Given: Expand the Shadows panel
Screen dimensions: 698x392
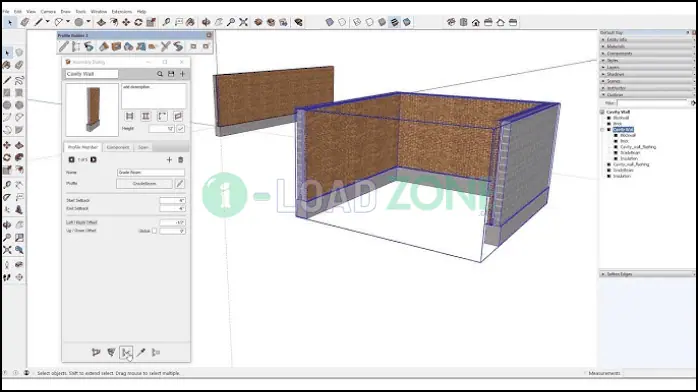Looking at the screenshot, I should [x=646, y=74].
